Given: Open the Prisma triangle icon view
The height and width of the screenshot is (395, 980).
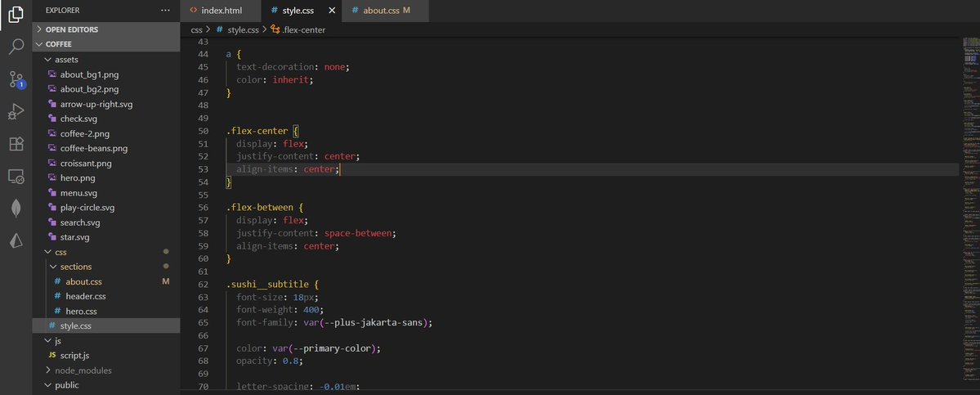Looking at the screenshot, I should (x=16, y=240).
